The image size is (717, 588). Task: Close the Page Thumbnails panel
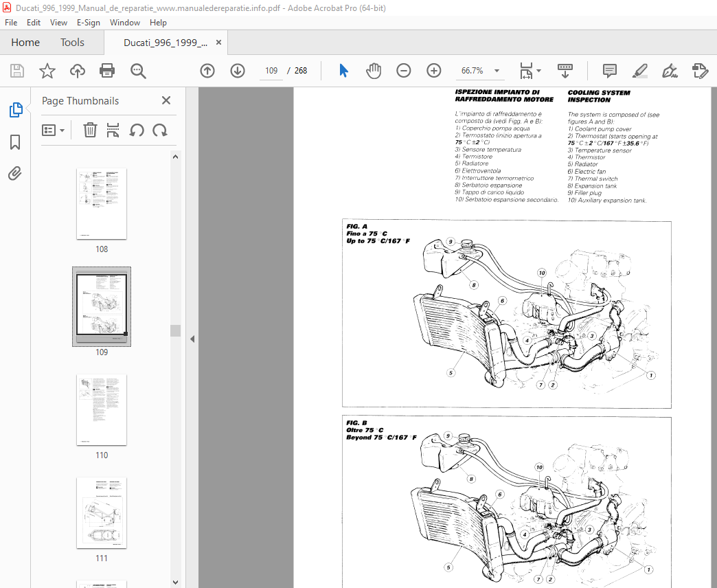(166, 100)
